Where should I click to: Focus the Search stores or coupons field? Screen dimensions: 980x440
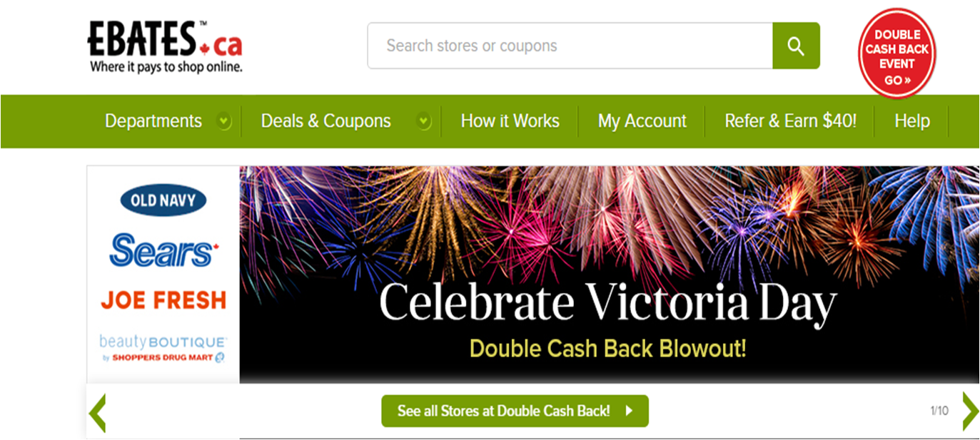click(570, 46)
